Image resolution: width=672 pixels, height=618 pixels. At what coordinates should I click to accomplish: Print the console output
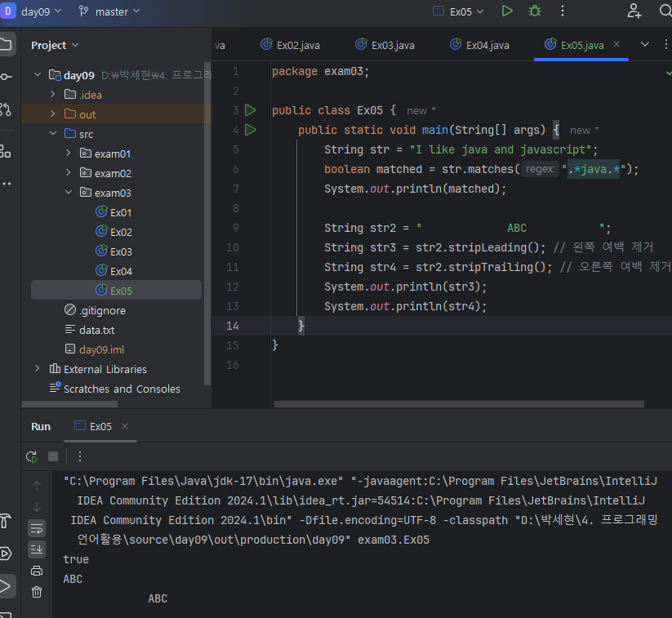37,571
